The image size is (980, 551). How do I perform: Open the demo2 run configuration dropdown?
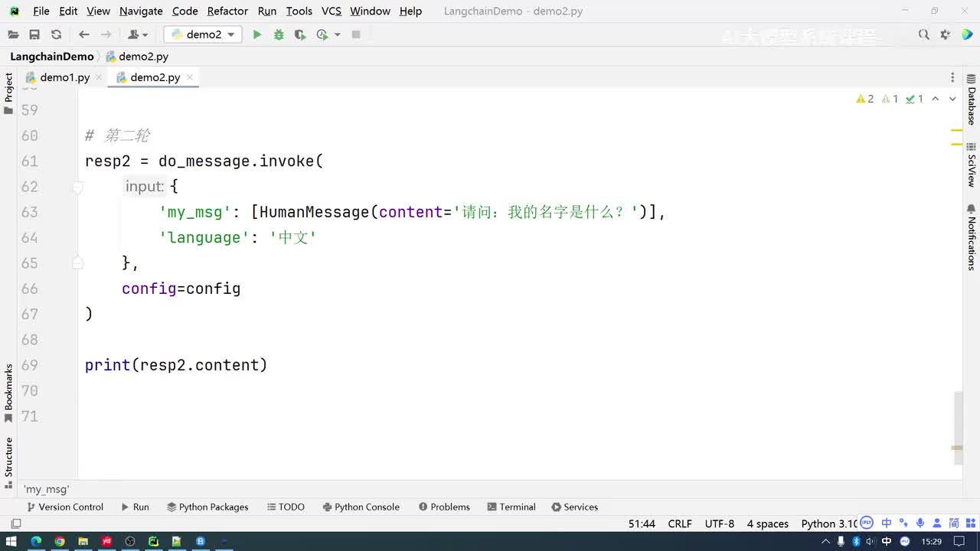pos(203,34)
